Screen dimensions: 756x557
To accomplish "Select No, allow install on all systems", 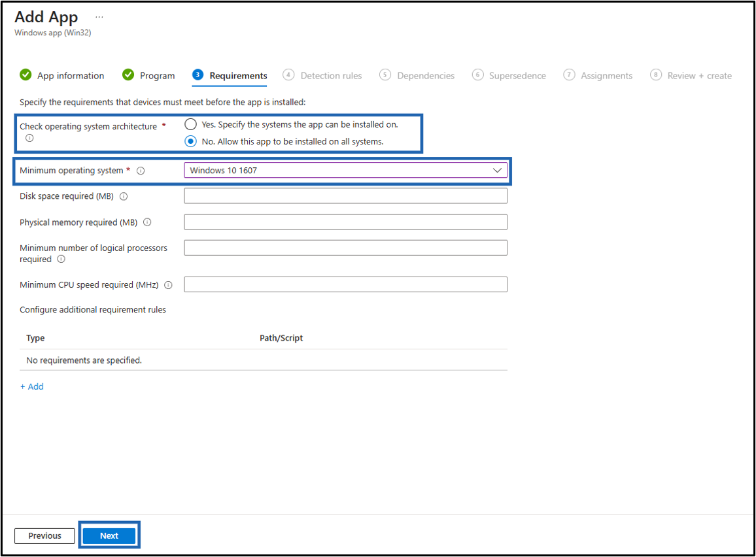I will pos(190,142).
